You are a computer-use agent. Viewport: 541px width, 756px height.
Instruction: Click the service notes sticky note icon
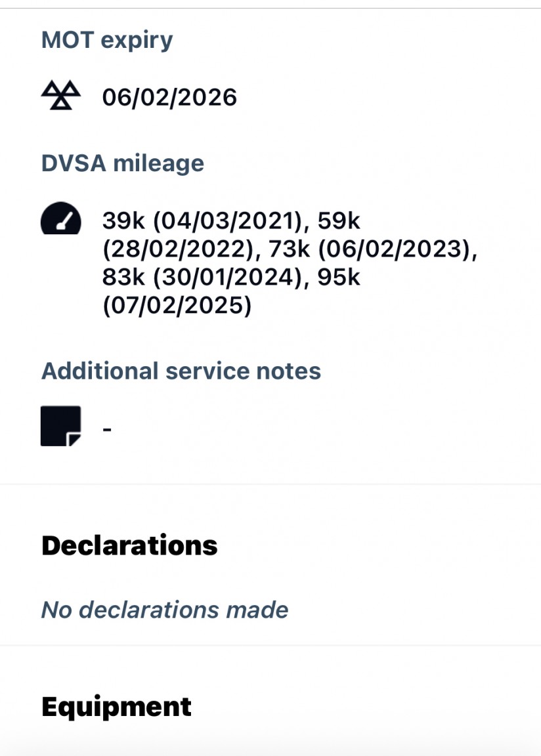pos(60,426)
